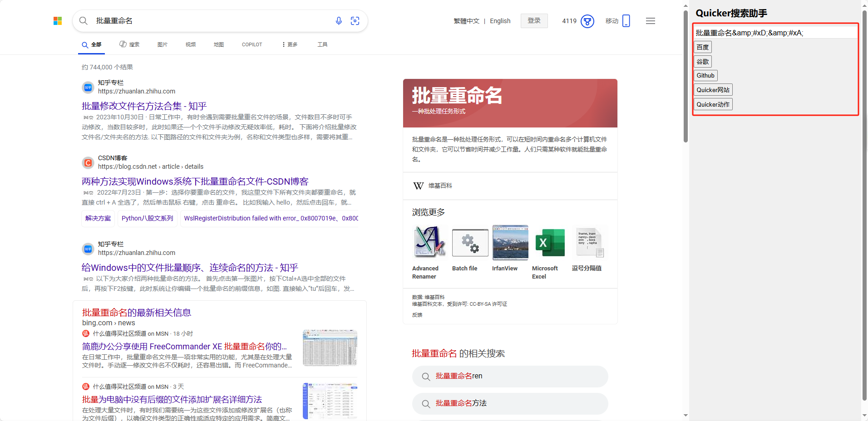
Task: Open Microsoft Excel icon thumbnail
Action: point(550,242)
